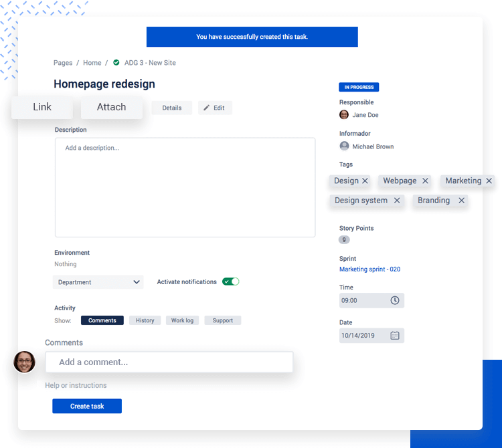
Task: Remove the Design tag
Action: point(365,181)
